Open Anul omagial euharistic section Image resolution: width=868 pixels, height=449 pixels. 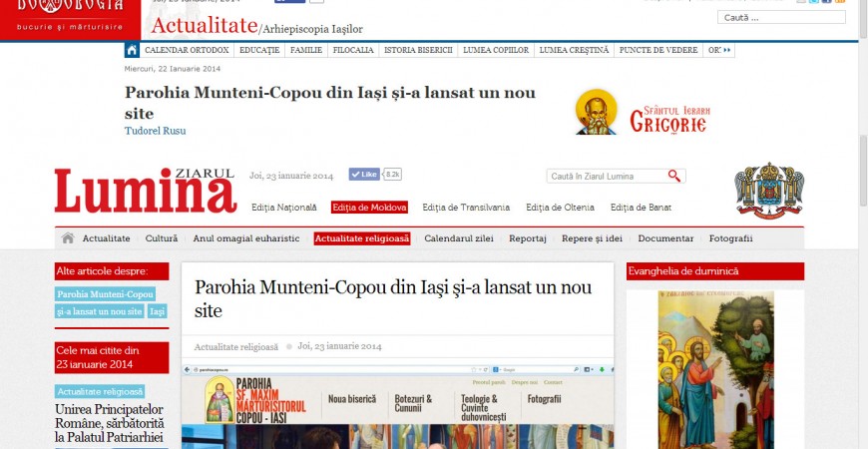pyautogui.click(x=246, y=238)
